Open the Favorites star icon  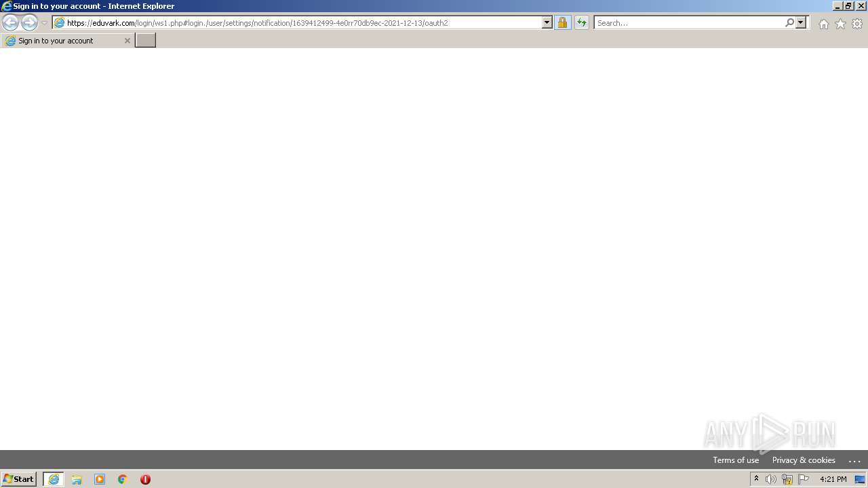click(x=840, y=24)
